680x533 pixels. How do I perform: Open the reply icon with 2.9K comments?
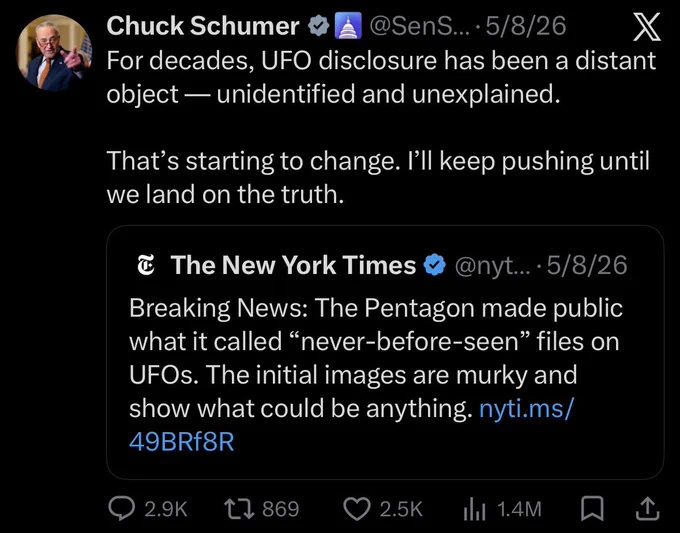pyautogui.click(x=121, y=509)
